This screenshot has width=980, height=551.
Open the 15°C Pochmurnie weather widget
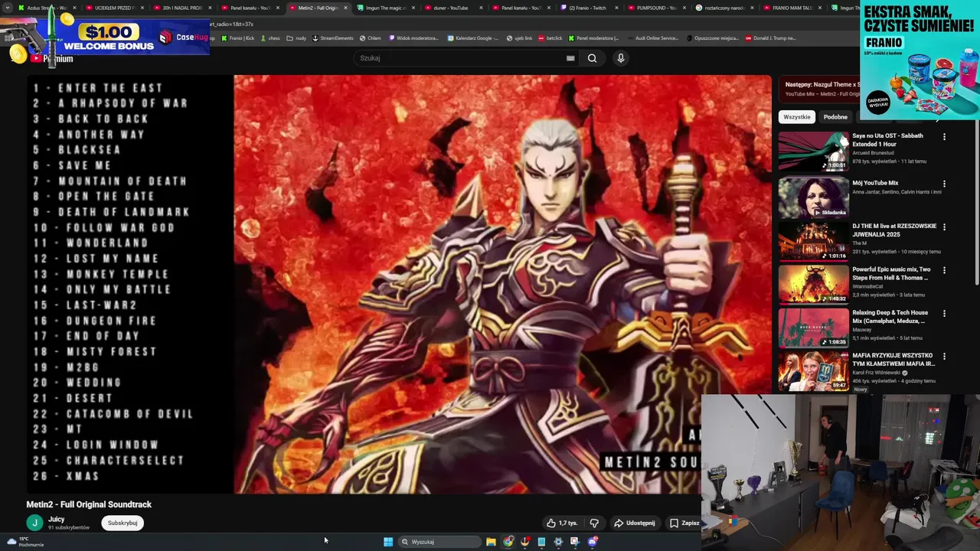pyautogui.click(x=24, y=542)
